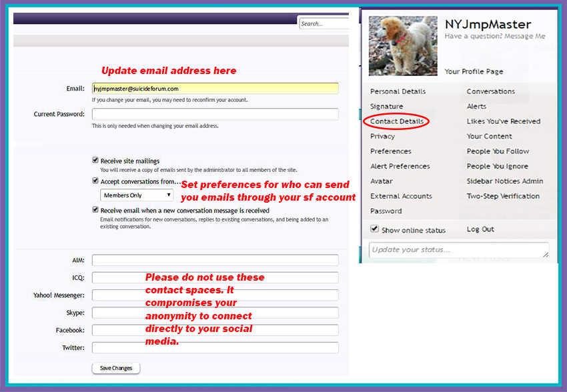Click the Save Changes button
This screenshot has width=567, height=392.
pos(115,367)
